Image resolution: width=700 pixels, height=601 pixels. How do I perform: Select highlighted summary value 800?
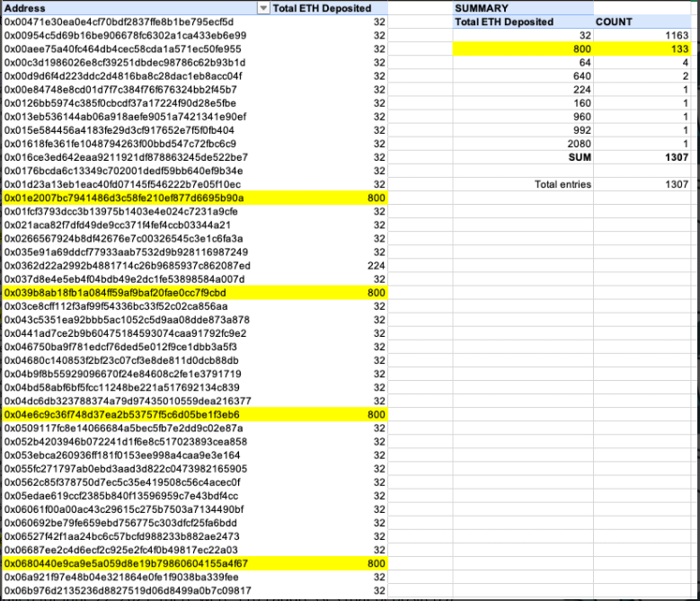[523, 49]
